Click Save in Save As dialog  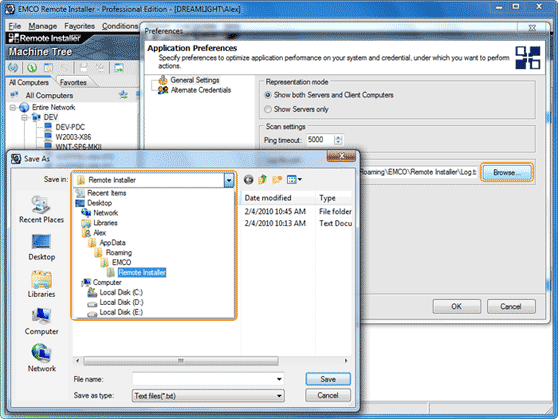pos(328,379)
